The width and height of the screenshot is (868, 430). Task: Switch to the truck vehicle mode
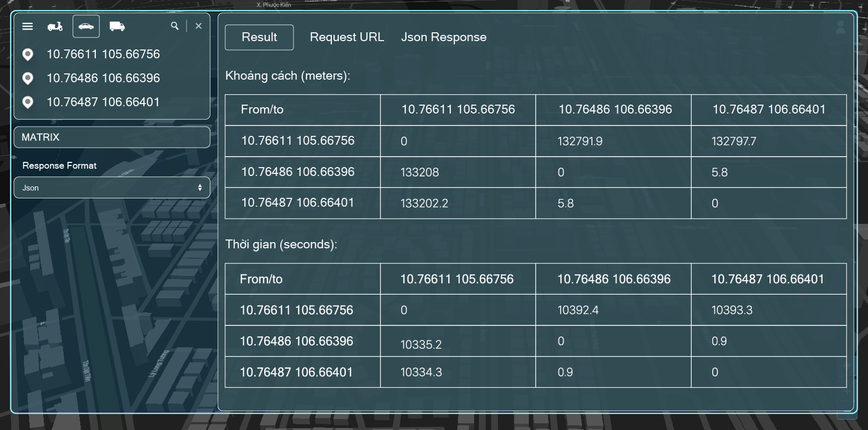pos(117,27)
